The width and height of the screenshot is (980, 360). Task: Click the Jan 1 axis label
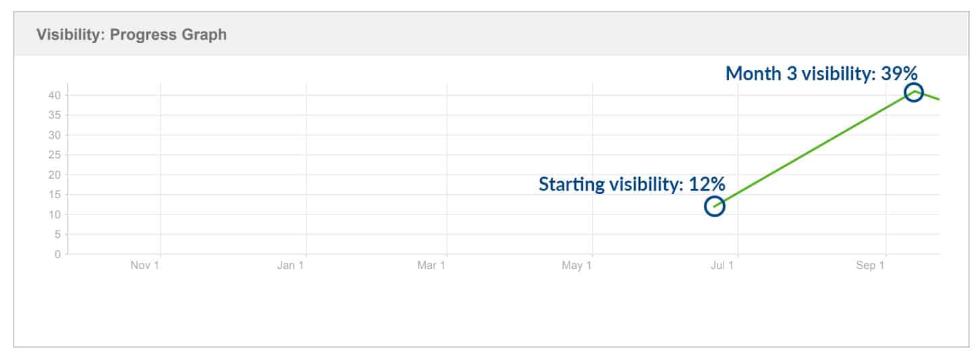[290, 266]
